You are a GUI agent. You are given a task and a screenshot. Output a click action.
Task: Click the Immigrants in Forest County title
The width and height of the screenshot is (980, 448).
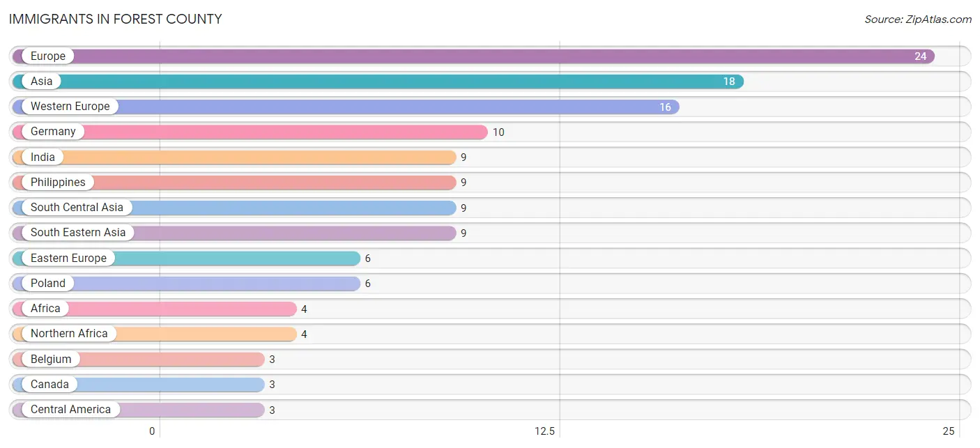pyautogui.click(x=115, y=20)
